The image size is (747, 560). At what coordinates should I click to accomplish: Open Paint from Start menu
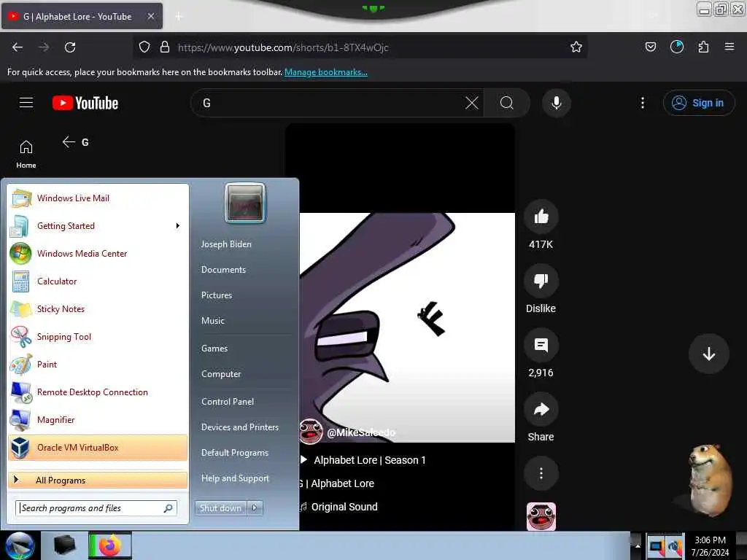[98, 365]
